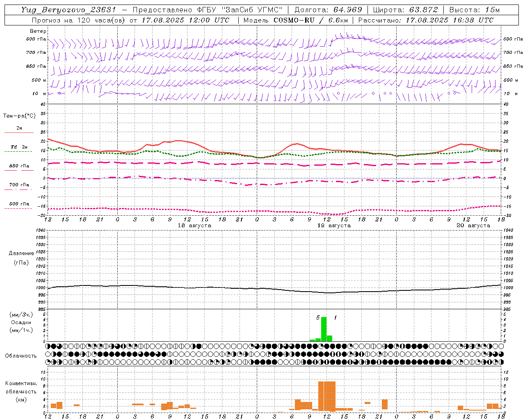
Task: Click the (мм/1ч.) precipitation unit label
Action: 21,330
